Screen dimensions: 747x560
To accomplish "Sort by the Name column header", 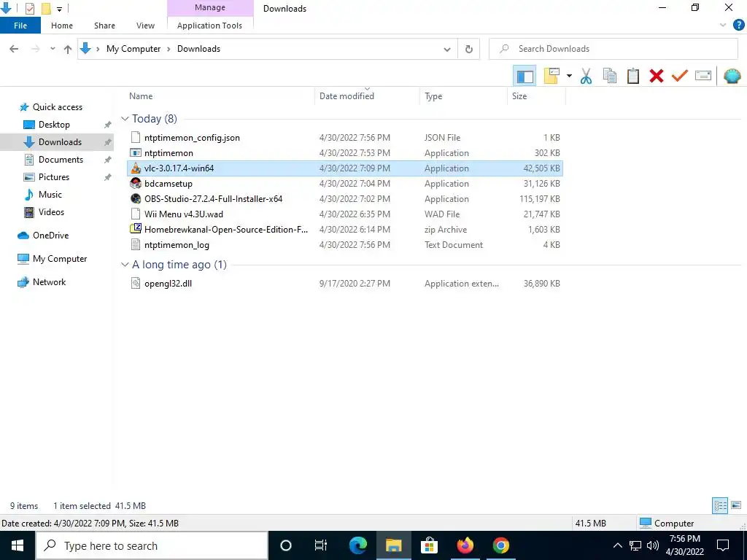I will tap(141, 96).
